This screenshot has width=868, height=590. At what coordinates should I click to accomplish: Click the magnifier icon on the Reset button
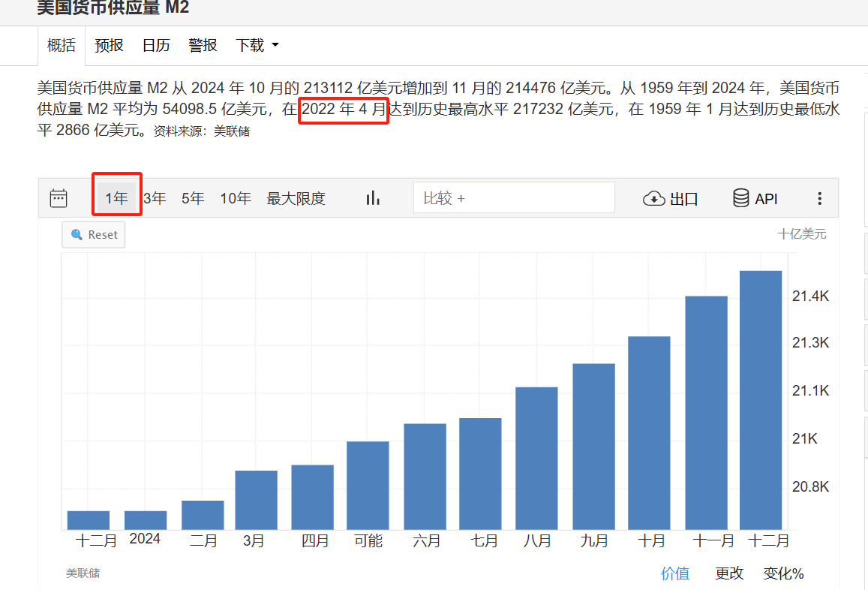click(x=76, y=234)
